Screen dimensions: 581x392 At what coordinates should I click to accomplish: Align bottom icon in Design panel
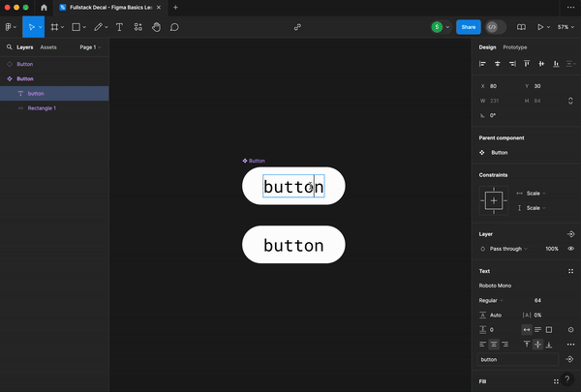[556, 64]
